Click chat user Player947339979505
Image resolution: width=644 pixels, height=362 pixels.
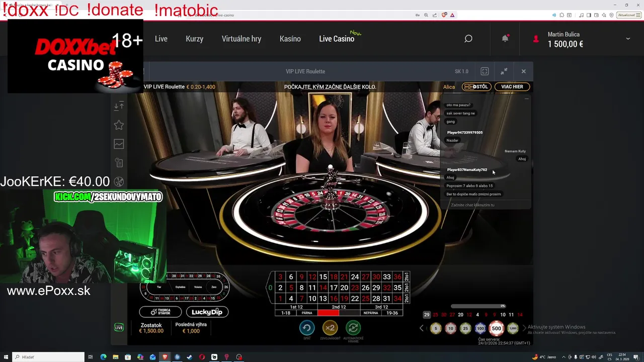(465, 133)
